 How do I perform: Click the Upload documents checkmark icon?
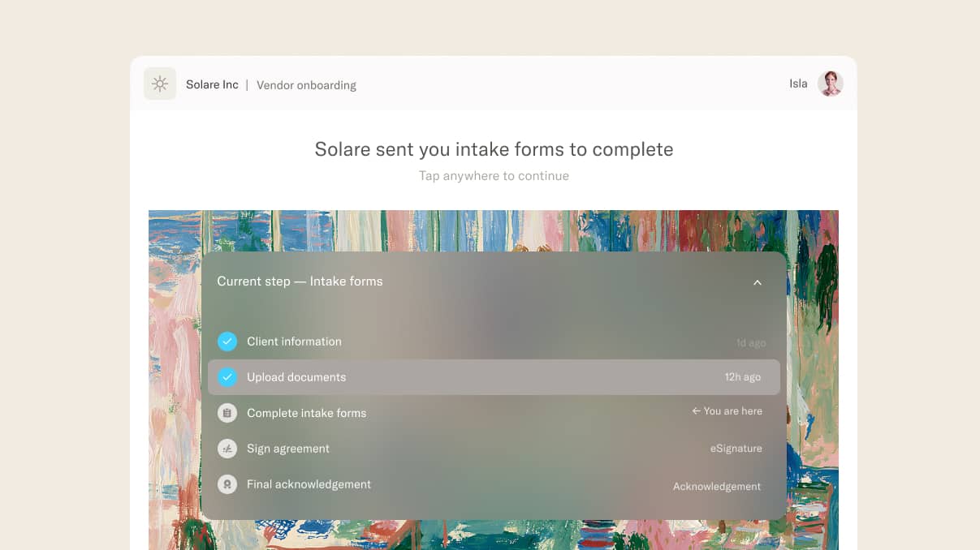tap(227, 377)
